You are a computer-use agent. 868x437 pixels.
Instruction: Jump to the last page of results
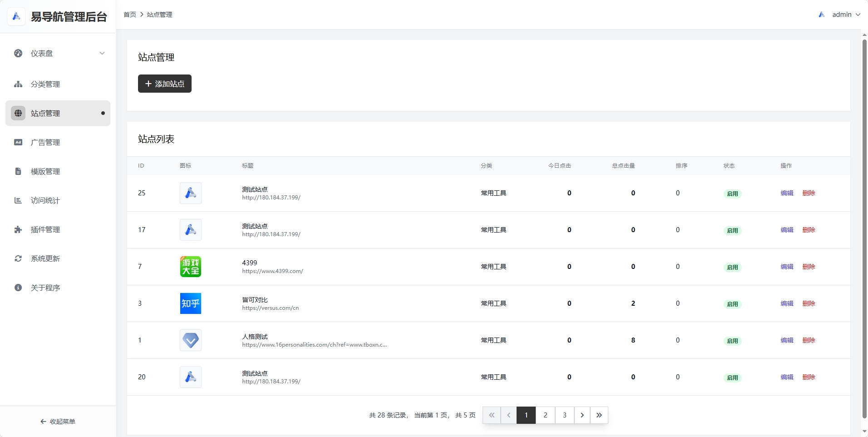[599, 415]
